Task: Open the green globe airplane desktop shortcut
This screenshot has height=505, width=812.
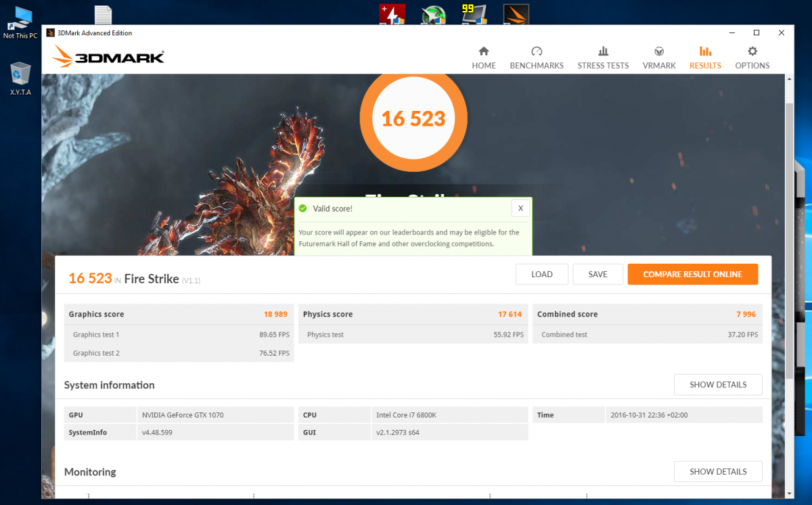Action: click(x=434, y=15)
